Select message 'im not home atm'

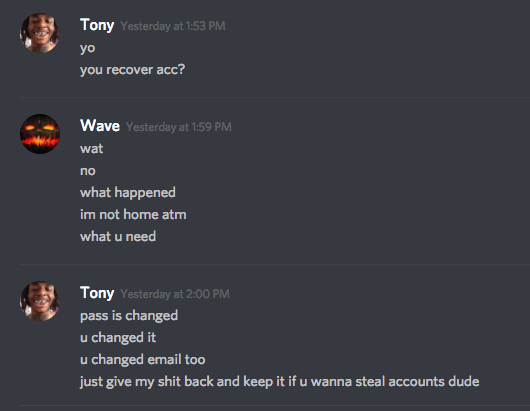[133, 215]
